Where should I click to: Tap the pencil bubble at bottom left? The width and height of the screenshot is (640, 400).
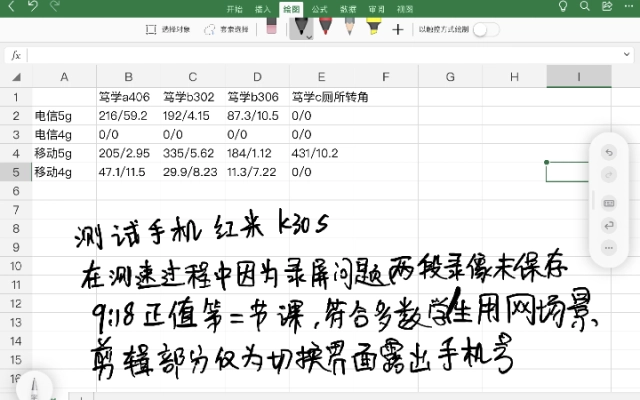coord(34,388)
